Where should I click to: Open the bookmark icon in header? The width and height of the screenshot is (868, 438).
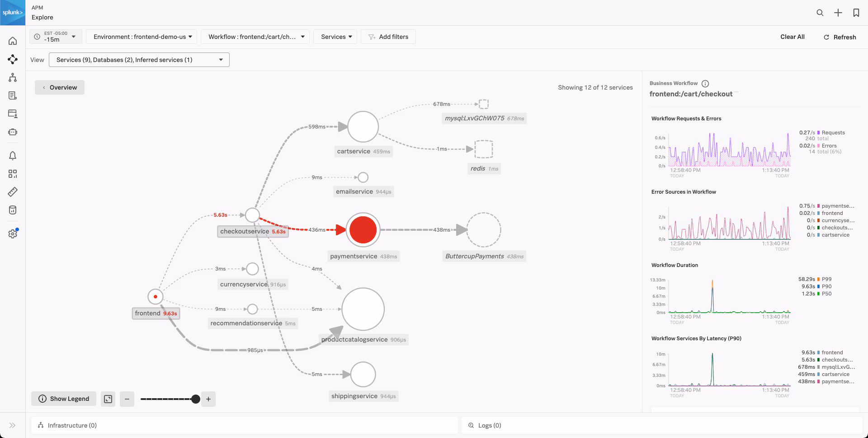click(856, 13)
